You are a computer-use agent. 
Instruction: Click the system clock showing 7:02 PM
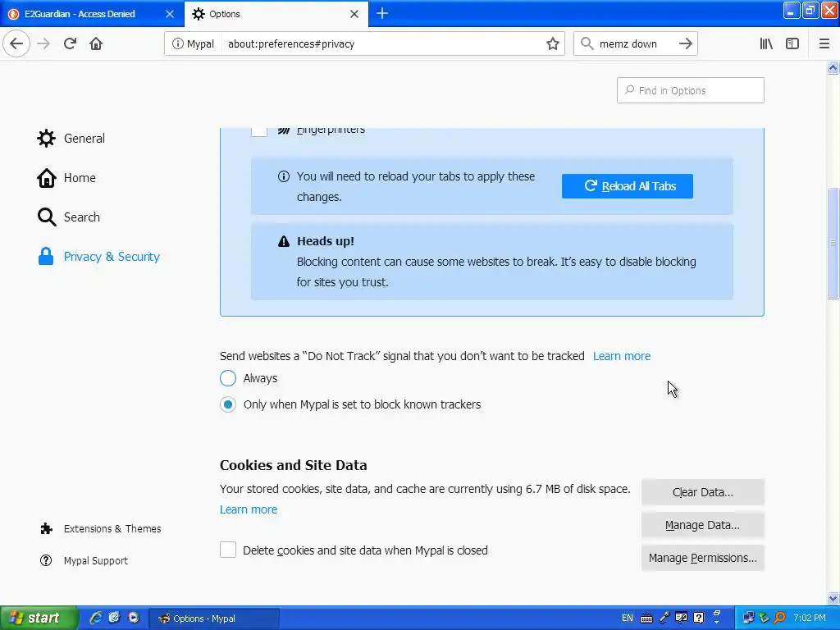810,618
